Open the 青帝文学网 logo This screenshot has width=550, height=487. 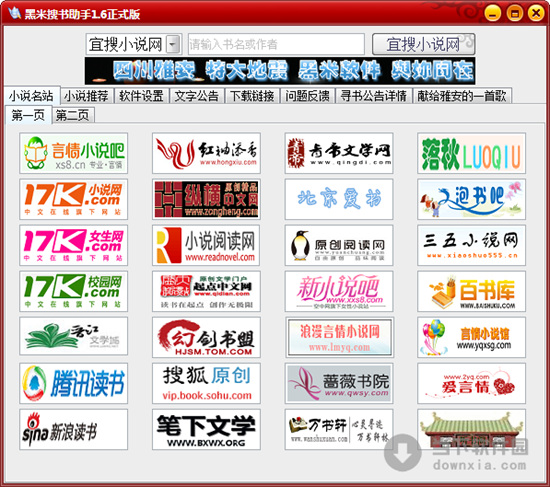tap(339, 153)
